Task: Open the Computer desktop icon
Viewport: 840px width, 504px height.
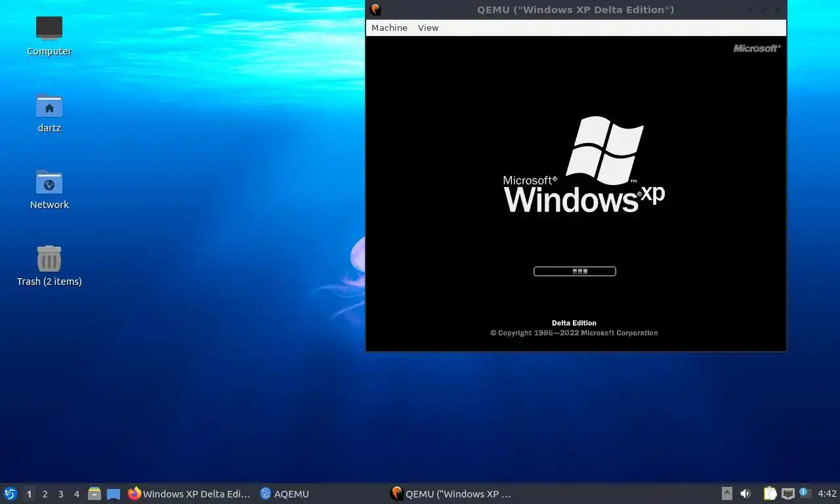Action: pos(49,36)
